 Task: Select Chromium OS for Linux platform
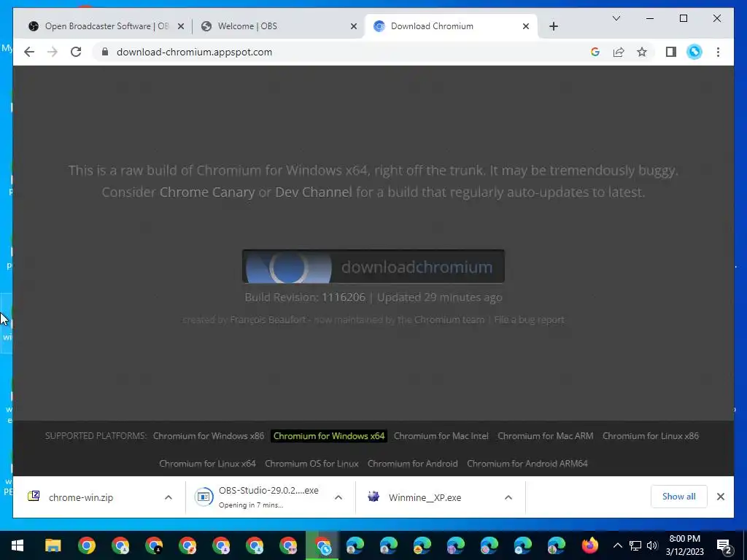coord(311,463)
